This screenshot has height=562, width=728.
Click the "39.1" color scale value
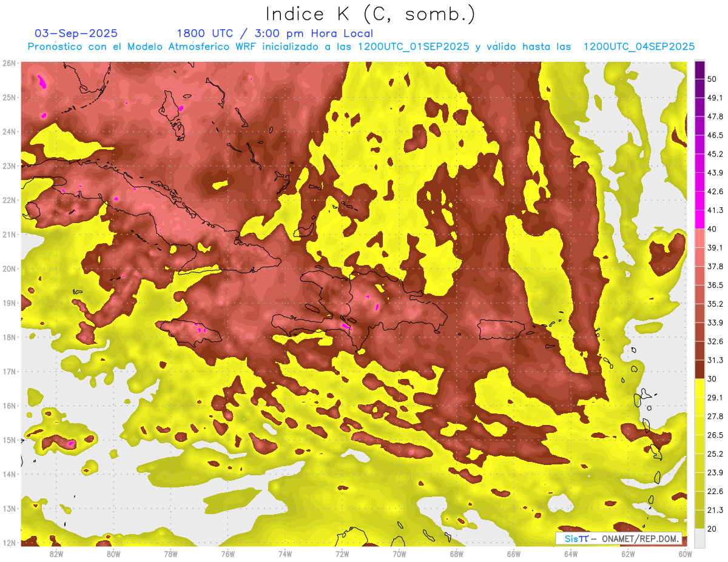click(x=715, y=247)
